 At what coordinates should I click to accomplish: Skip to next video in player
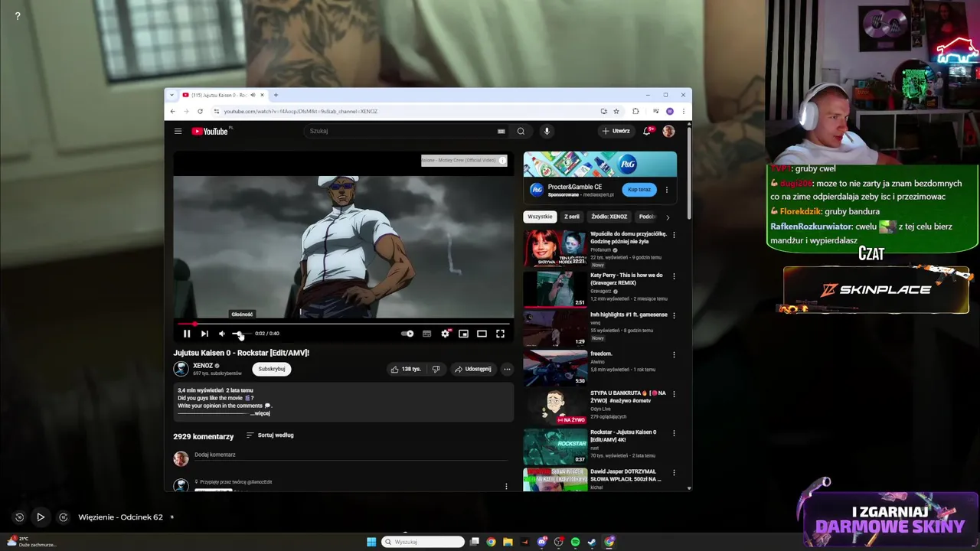point(204,334)
